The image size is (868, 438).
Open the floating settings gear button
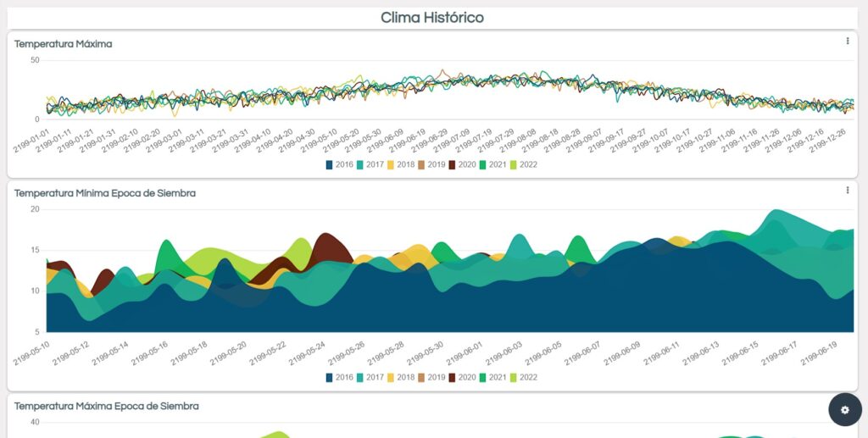[844, 410]
